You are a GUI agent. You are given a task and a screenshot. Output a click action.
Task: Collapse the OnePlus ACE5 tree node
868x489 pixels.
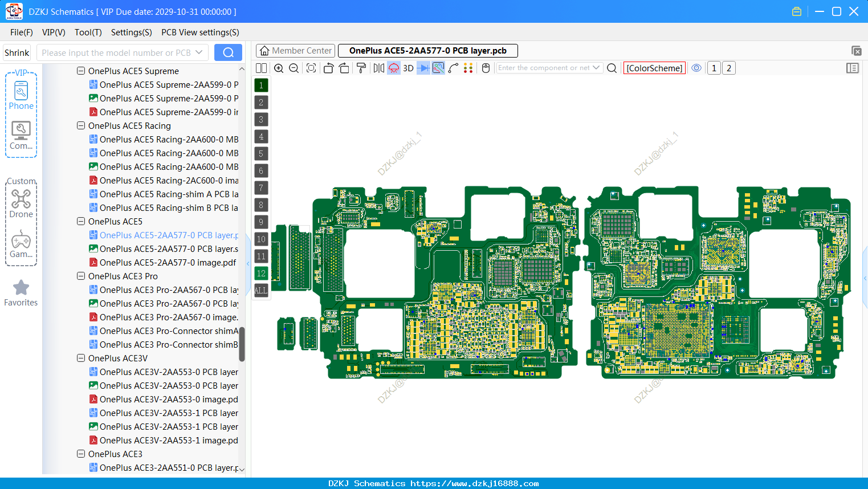(81, 221)
